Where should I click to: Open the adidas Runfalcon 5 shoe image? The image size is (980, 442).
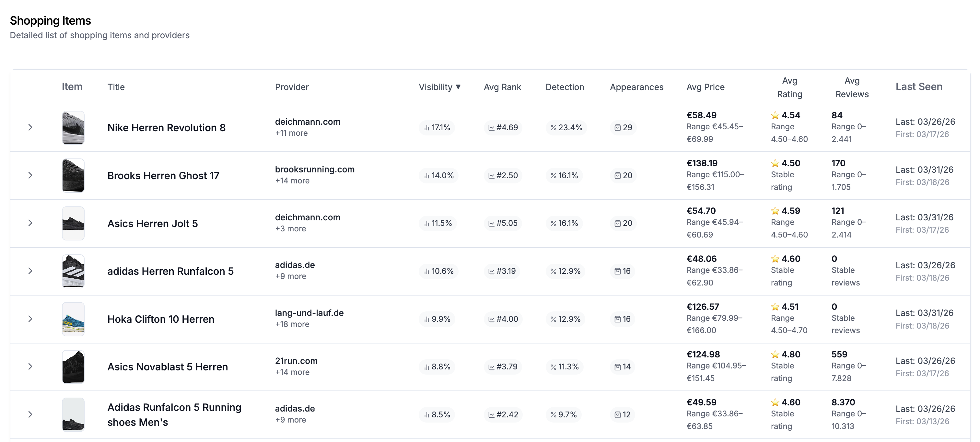[73, 271]
